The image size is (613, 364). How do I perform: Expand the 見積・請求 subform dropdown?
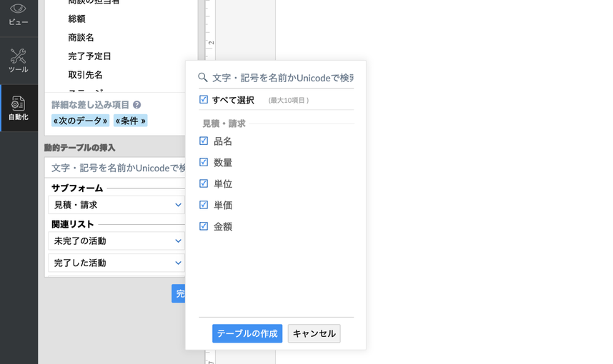pos(117,205)
